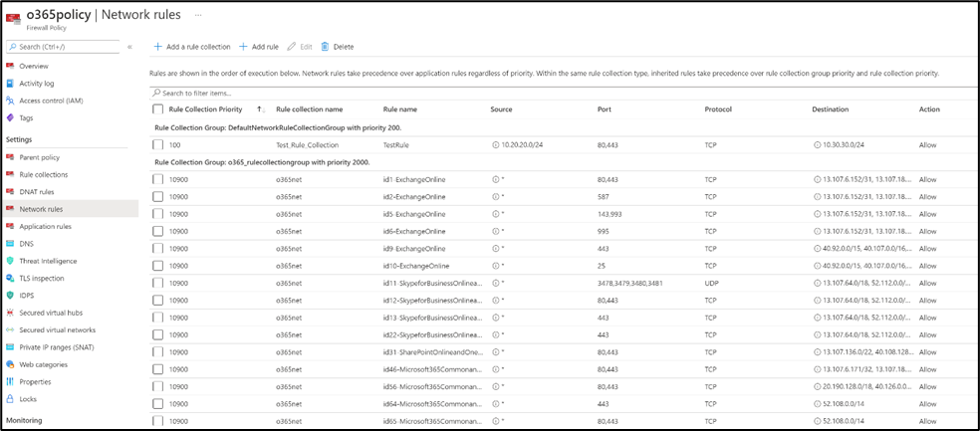
Task: Click the Add rule button
Action: [258, 47]
